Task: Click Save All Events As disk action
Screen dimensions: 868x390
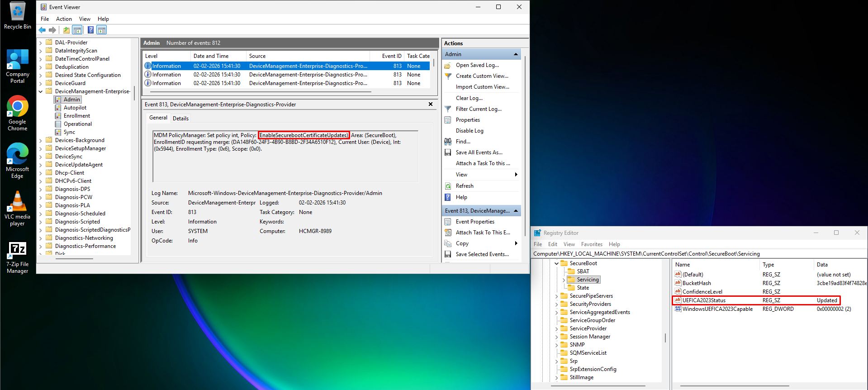Action: pyautogui.click(x=479, y=152)
